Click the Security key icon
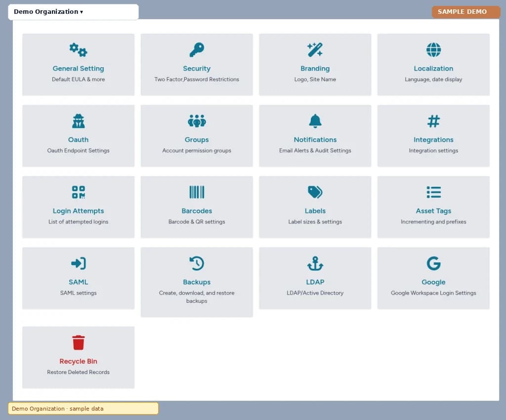Image resolution: width=506 pixels, height=420 pixels. coord(197,50)
